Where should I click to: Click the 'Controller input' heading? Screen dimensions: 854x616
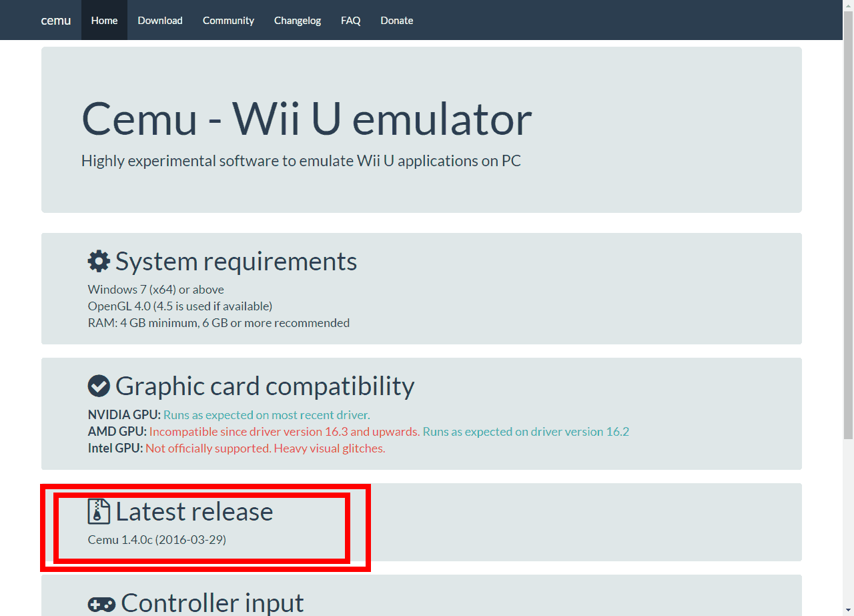click(x=212, y=603)
